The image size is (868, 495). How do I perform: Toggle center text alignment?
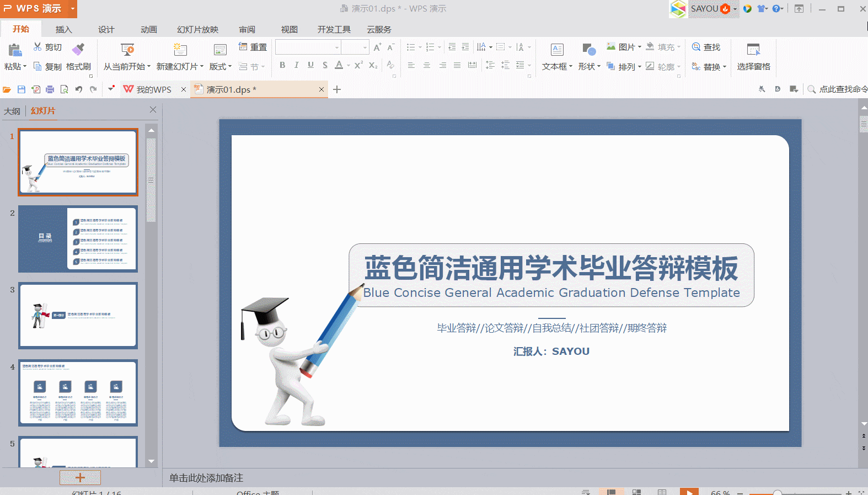[427, 65]
